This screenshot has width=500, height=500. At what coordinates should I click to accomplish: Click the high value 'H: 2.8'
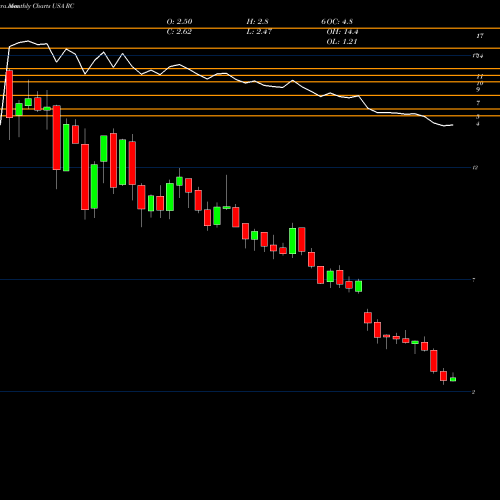(257, 22)
